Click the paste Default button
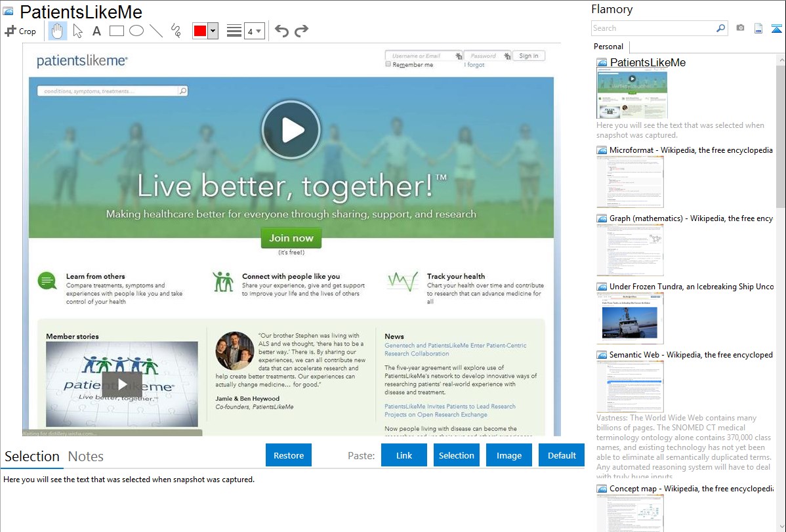Viewport: 786px width, 532px height. point(562,455)
